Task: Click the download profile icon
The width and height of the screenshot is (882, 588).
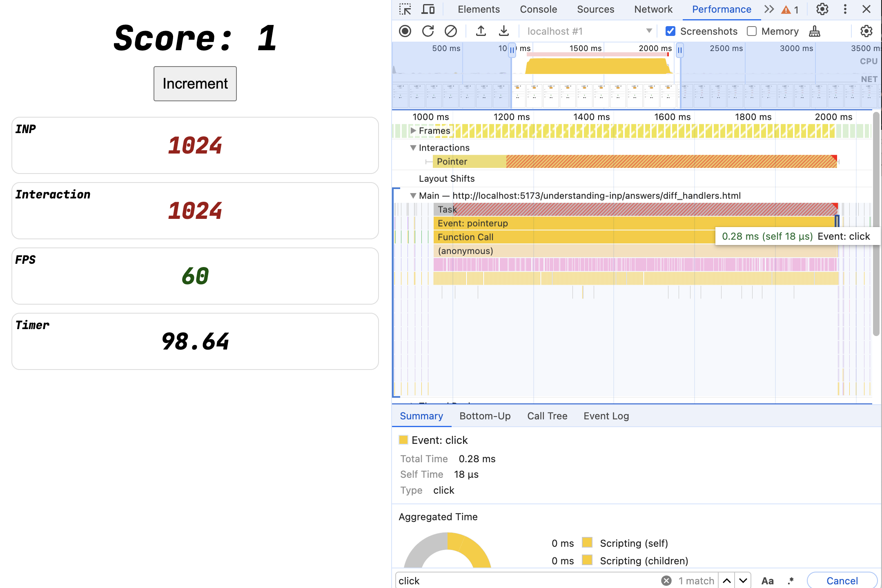Action: click(504, 31)
